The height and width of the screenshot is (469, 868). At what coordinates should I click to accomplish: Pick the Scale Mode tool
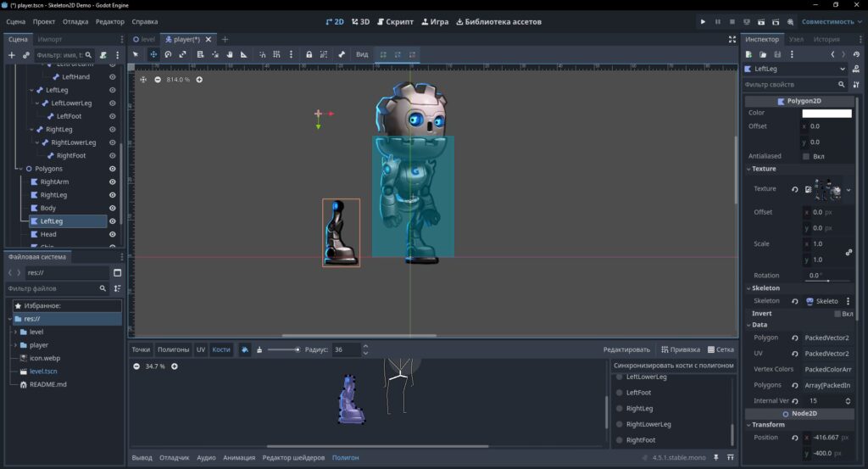[183, 54]
